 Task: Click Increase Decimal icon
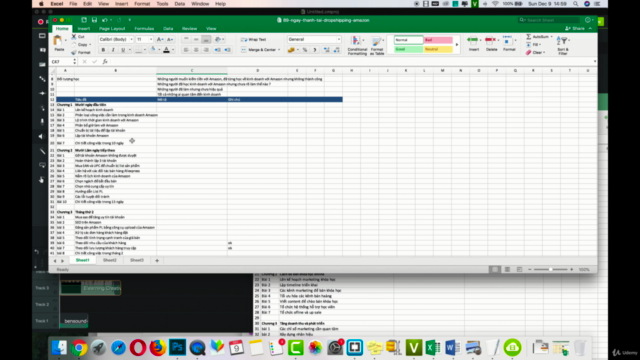point(327,50)
